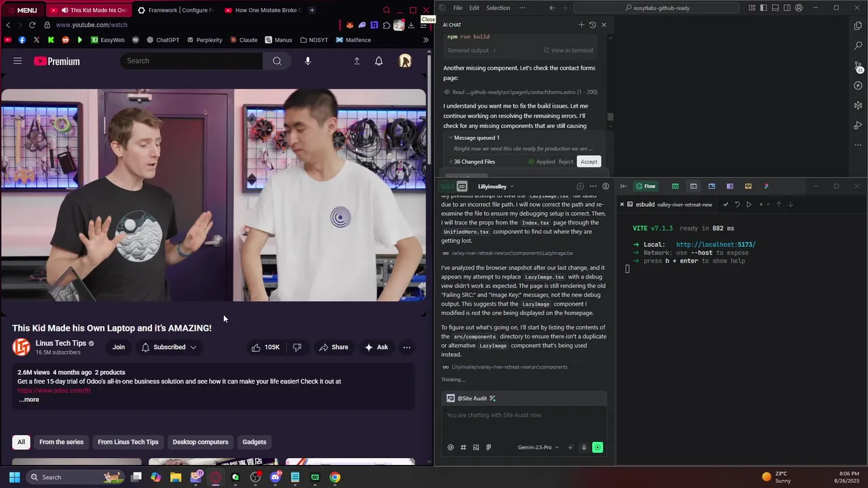868x488 pixels.
Task: Open the YouTube hamburger guide menu
Action: [18, 61]
